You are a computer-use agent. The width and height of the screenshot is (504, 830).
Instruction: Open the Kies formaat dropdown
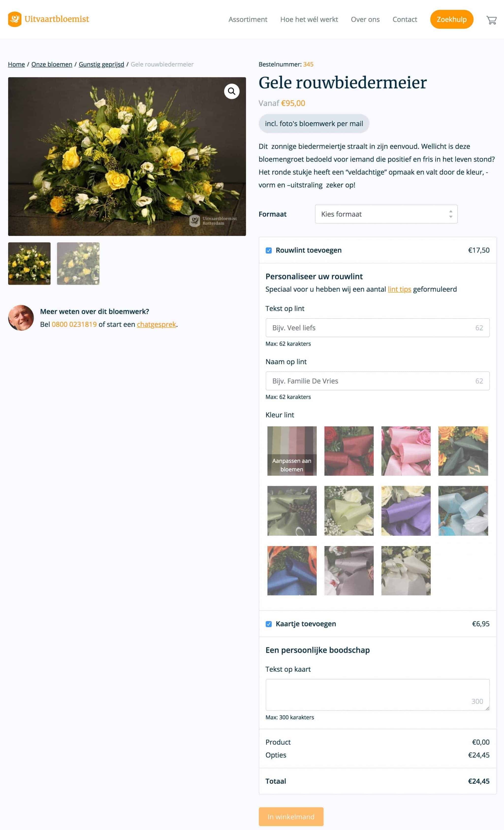coord(386,214)
